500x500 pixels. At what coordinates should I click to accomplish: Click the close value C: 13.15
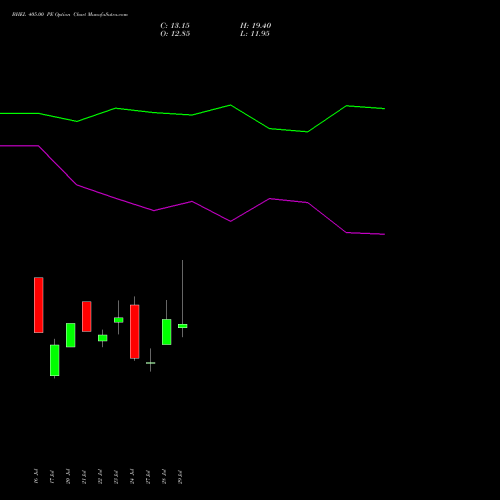point(175,26)
